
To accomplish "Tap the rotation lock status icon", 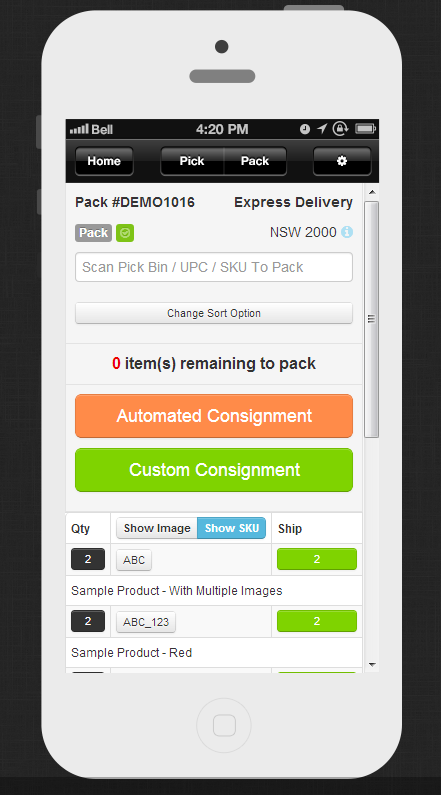I will [x=340, y=129].
